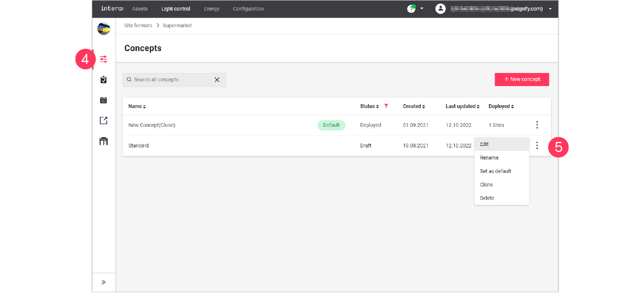This screenshot has width=644, height=307.
Task: Switch to the Energy tab
Action: pyautogui.click(x=211, y=9)
